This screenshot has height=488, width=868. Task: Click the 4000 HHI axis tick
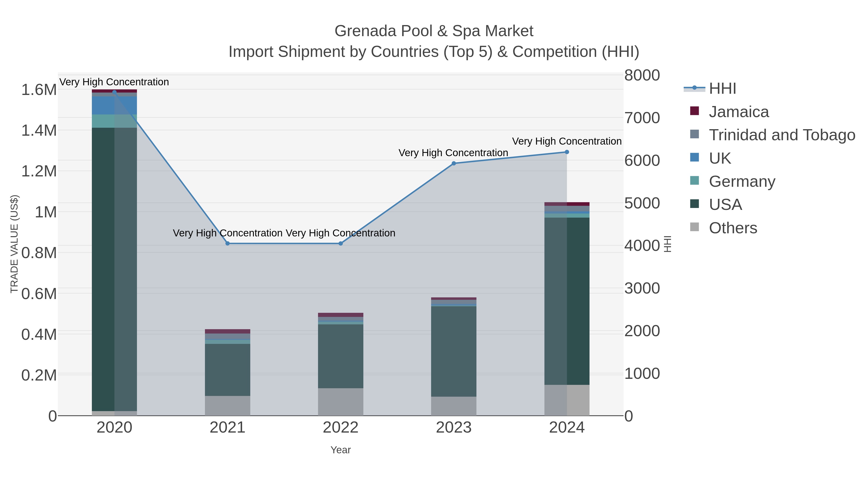coord(642,246)
